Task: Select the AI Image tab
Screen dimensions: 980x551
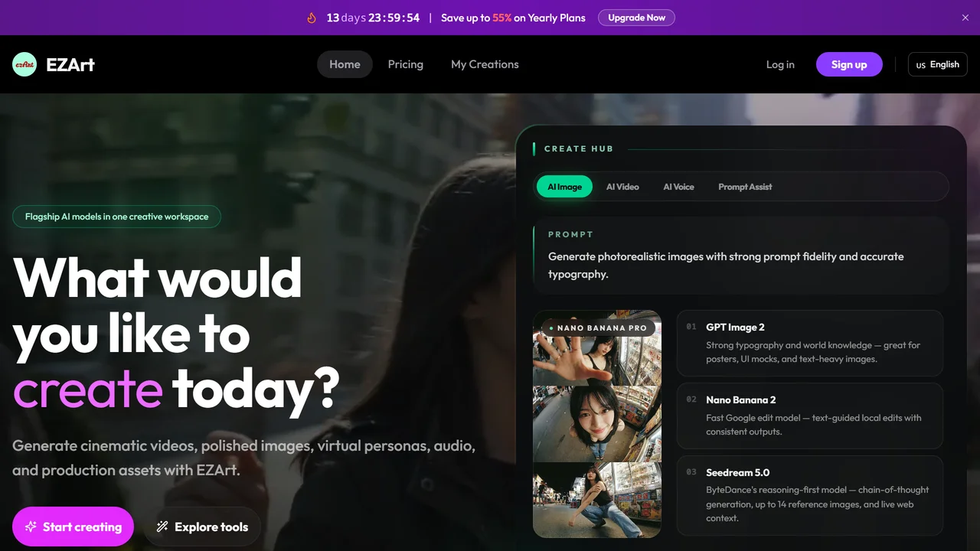Action: tap(564, 187)
